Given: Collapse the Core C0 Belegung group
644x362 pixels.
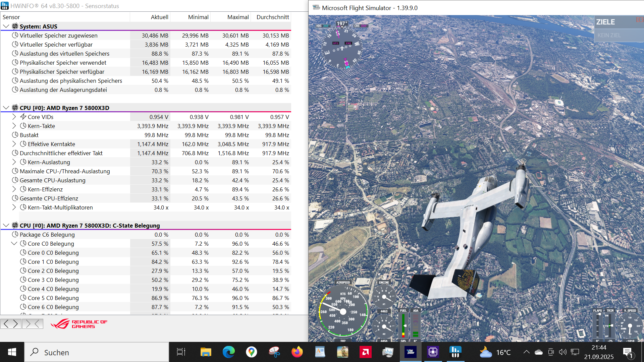Looking at the screenshot, I should (x=14, y=243).
